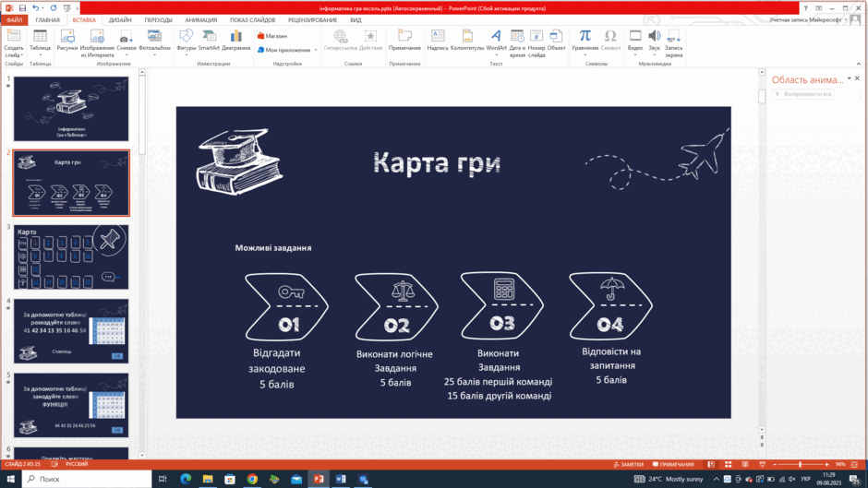Open Customize Quick Access Toolbar dropdown
Image resolution: width=868 pixels, height=488 pixels.
tap(77, 8)
